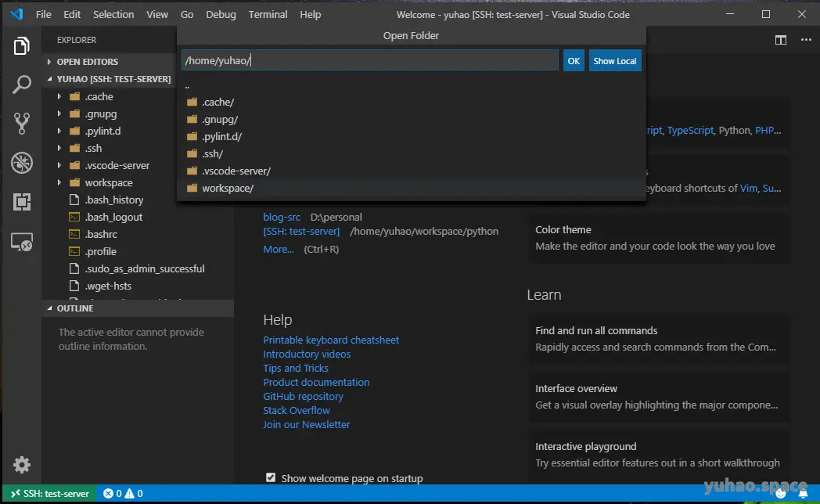Click the split editor layout icon

pos(780,40)
